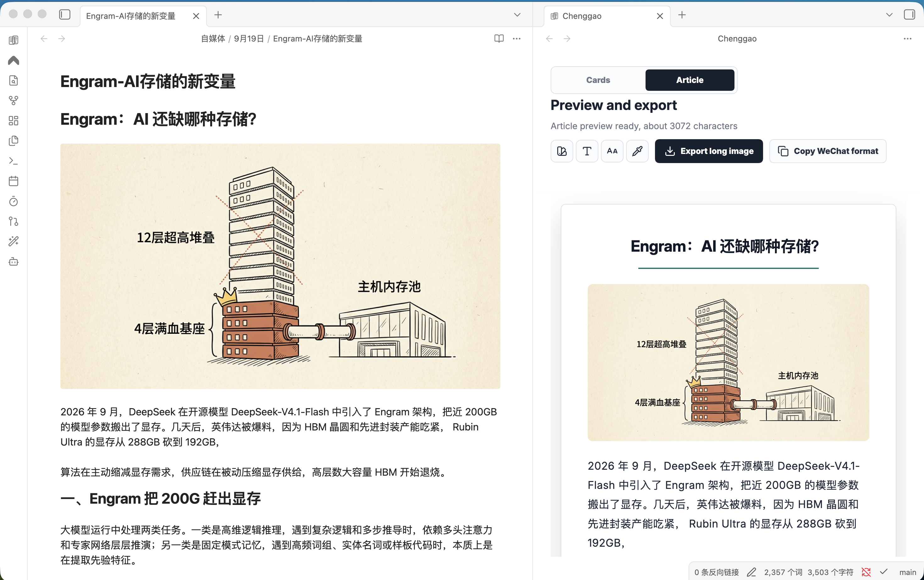The image size is (924, 580).
Task: Open more options for the Engram note
Action: [x=516, y=38]
